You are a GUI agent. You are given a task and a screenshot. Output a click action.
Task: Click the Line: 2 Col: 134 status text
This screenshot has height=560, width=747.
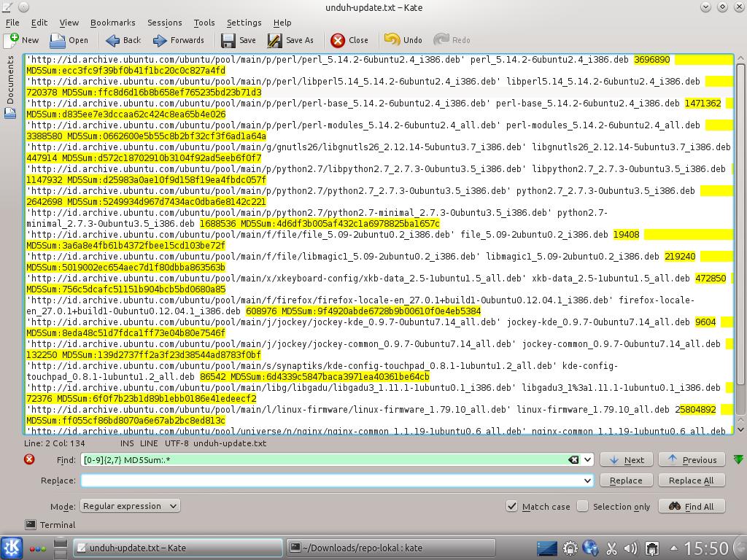tap(54, 443)
